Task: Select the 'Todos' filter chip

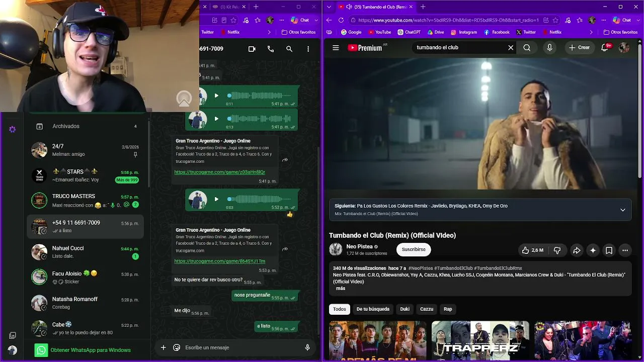Action: tap(340, 309)
